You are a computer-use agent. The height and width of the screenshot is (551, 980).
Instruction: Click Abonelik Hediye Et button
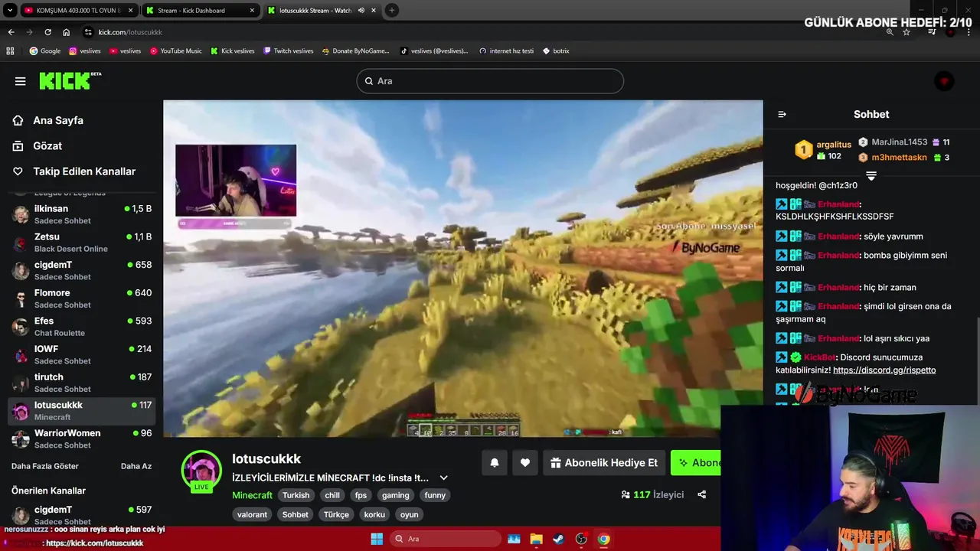[x=604, y=463]
